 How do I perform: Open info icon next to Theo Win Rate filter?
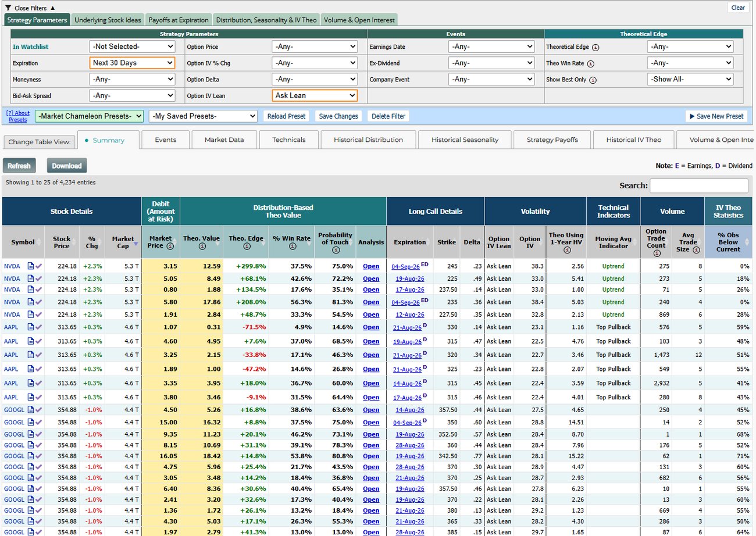click(x=591, y=64)
